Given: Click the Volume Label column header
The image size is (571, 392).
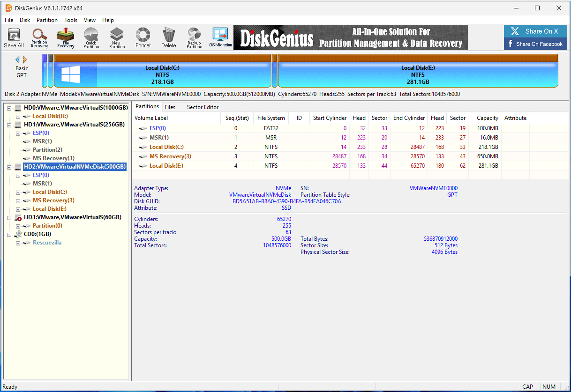Looking at the screenshot, I should [x=176, y=118].
